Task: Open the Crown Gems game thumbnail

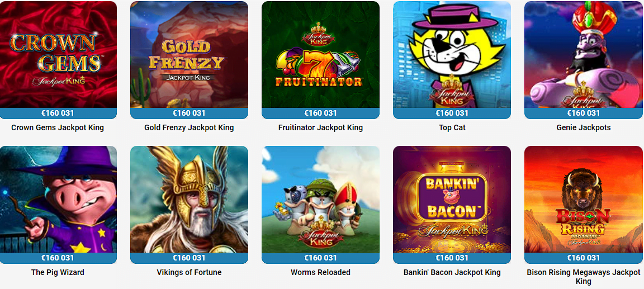Action: (58, 55)
